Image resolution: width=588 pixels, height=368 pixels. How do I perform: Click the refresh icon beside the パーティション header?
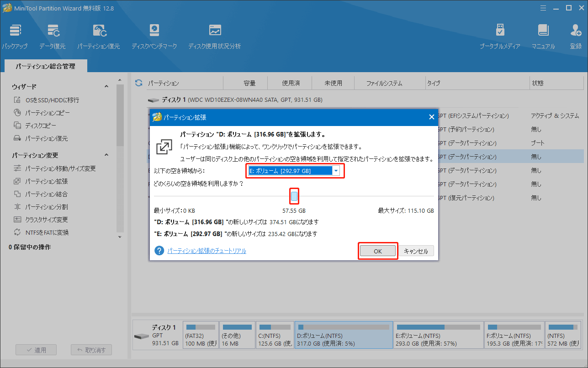click(139, 83)
